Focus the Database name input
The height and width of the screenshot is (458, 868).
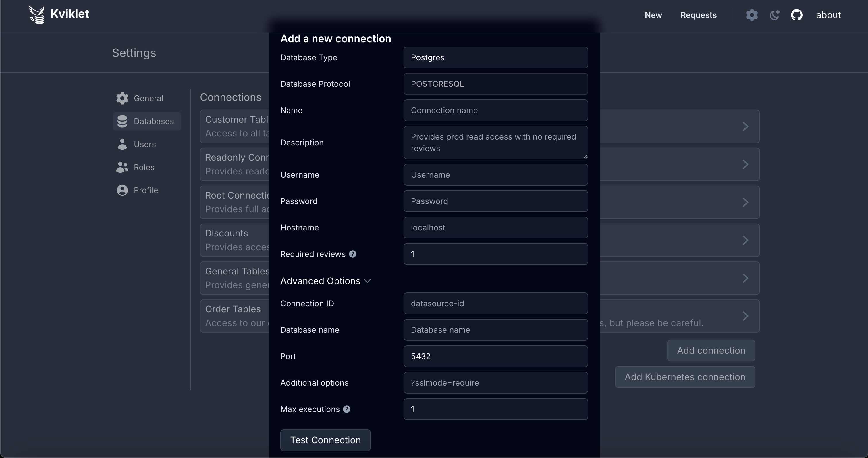(496, 330)
